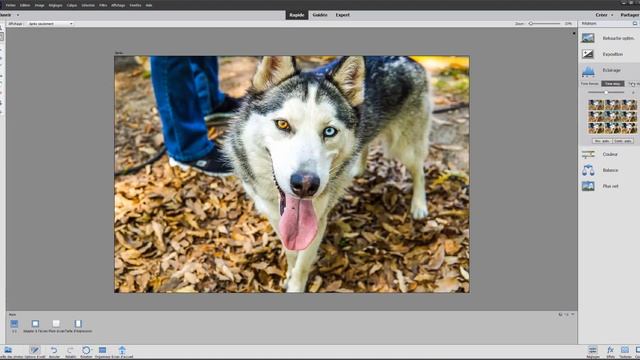This screenshot has height=360, width=640.
Task: Open the Textures panel
Action: pos(625,352)
